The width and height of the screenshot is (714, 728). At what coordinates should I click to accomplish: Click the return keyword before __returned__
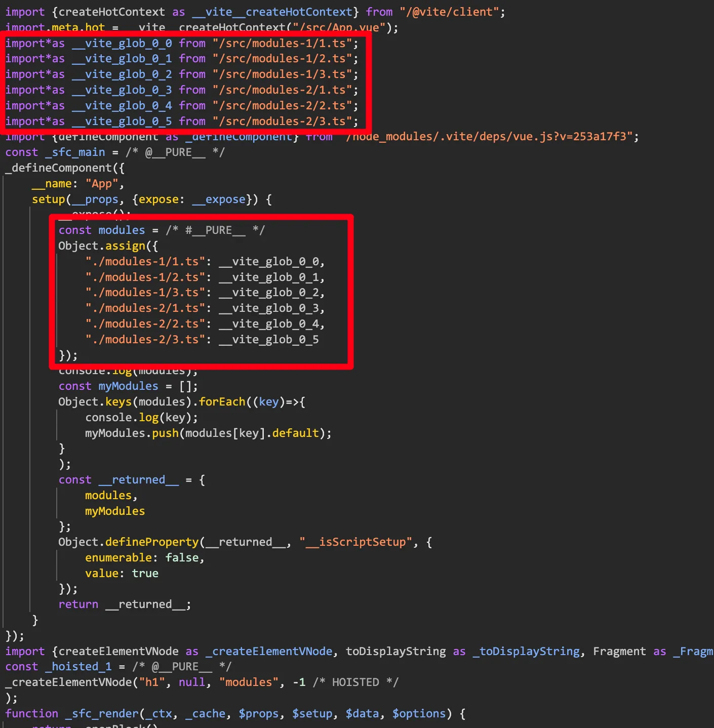point(78,604)
